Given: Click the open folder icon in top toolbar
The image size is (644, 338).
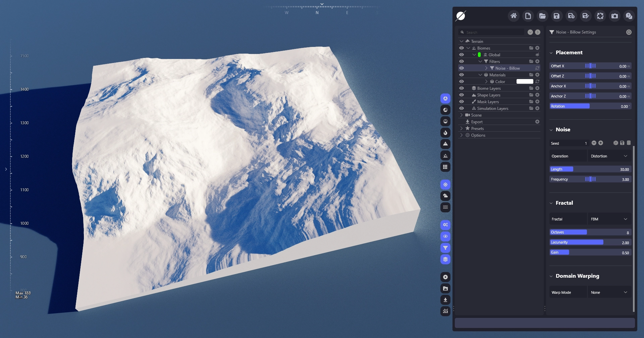Looking at the screenshot, I should [x=542, y=16].
